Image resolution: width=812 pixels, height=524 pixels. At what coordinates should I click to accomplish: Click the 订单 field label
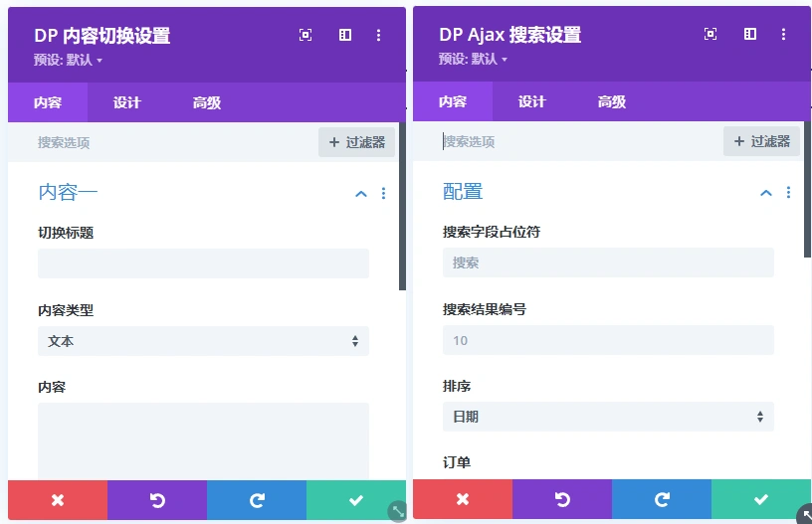click(x=456, y=462)
